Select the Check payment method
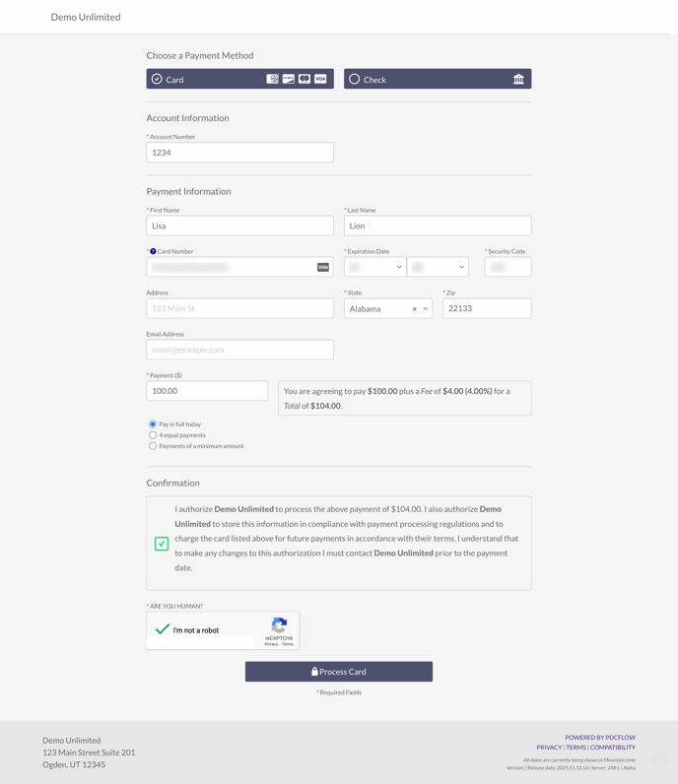The height and width of the screenshot is (784, 678). (x=438, y=79)
